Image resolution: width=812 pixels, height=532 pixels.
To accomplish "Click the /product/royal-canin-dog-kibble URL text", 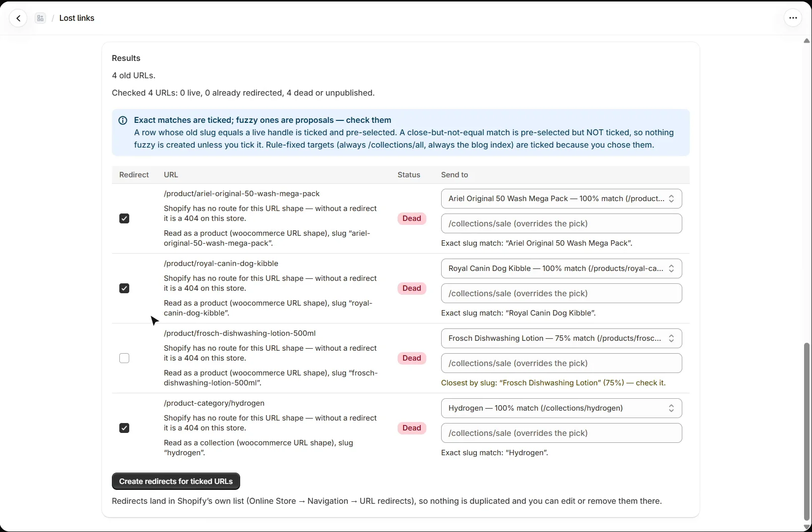I will (x=221, y=264).
